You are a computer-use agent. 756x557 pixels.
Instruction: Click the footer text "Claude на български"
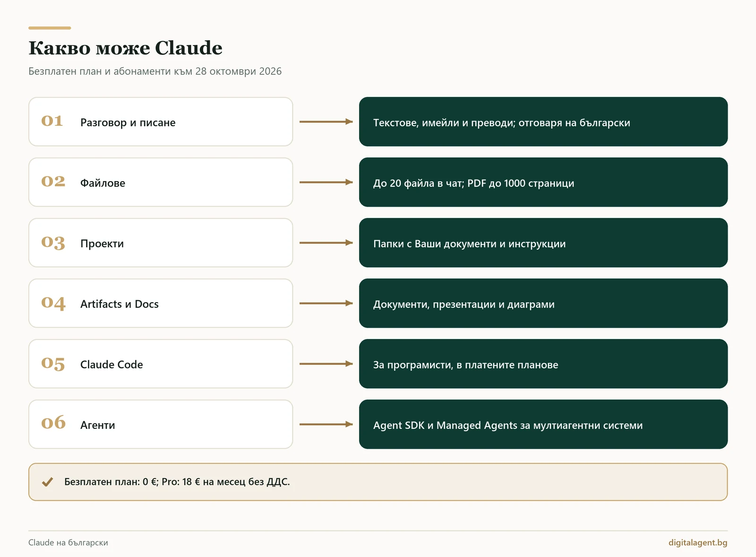coord(68,543)
